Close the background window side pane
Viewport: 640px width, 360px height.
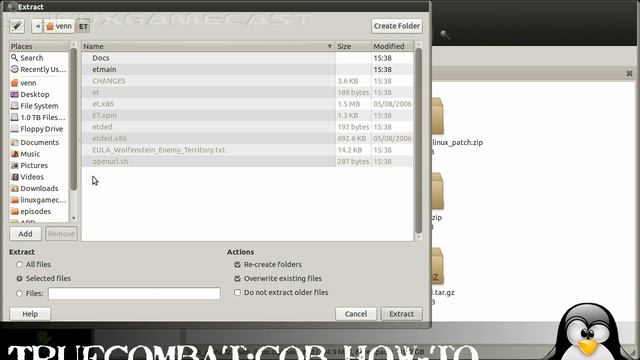[629, 73]
